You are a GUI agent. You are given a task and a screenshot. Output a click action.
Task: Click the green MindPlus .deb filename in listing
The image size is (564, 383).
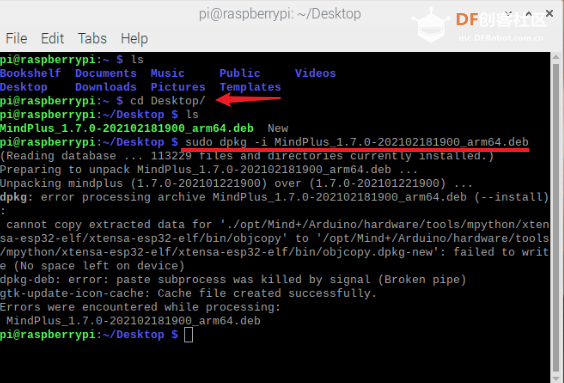tap(127, 128)
